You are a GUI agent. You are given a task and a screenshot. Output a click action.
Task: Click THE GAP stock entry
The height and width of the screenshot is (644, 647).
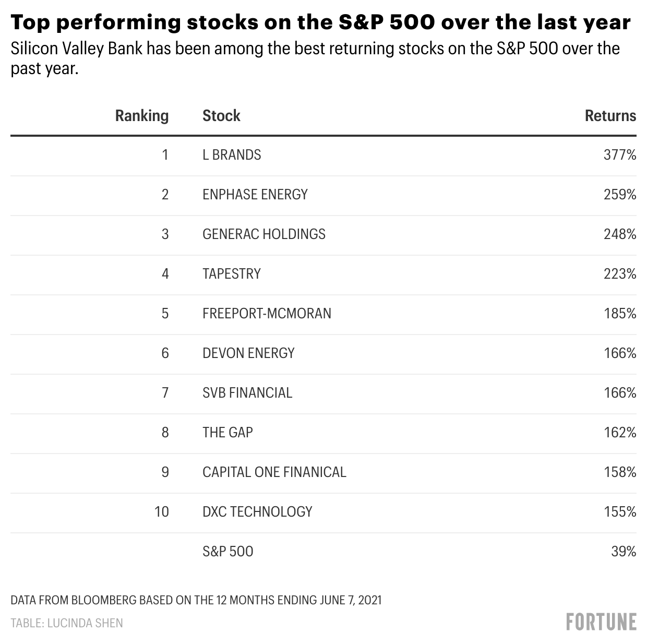[227, 433]
